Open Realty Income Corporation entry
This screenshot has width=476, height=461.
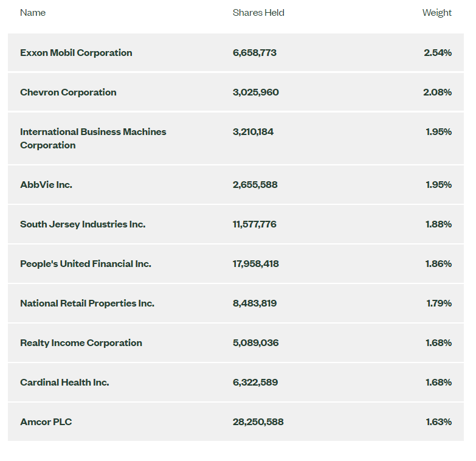click(81, 342)
